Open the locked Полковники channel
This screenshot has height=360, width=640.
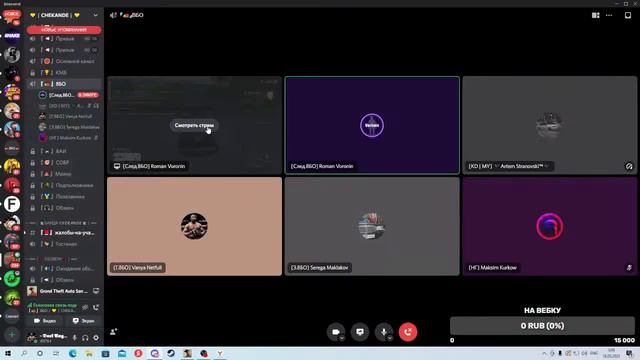point(63,196)
